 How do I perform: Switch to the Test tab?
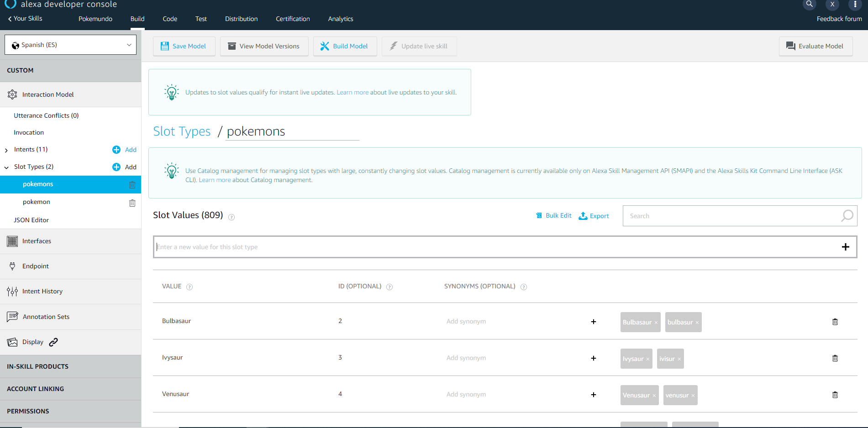click(x=201, y=19)
